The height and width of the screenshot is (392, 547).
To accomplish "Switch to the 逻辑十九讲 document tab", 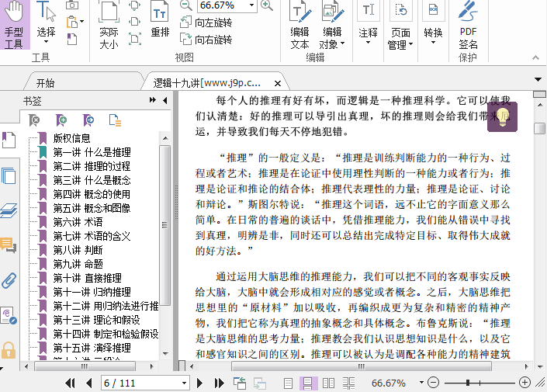I will coord(206,83).
